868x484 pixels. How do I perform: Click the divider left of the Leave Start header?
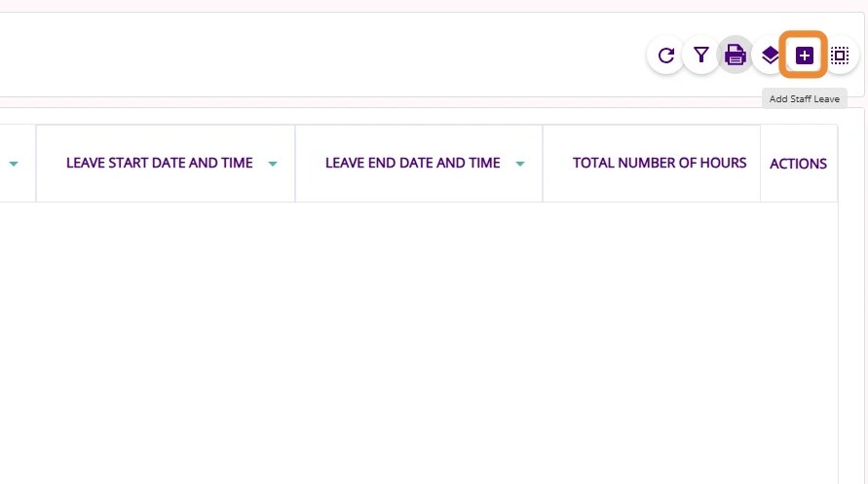point(36,164)
